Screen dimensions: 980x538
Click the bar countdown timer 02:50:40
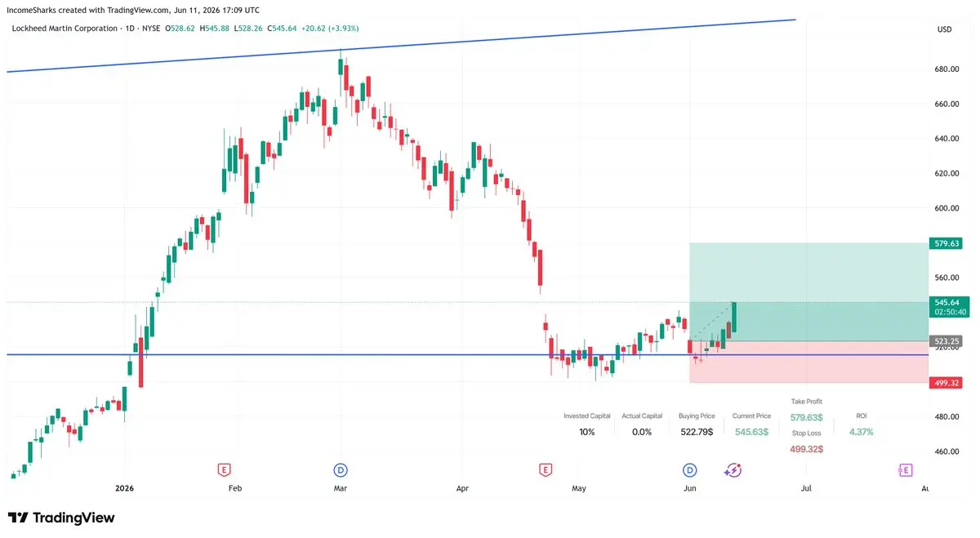tap(949, 312)
